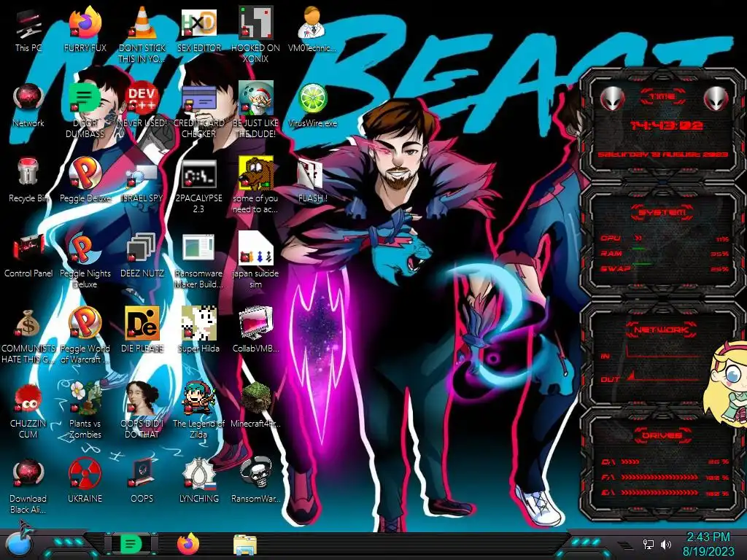Viewport: 747px width, 560px height.
Task: Click the Start orb on the taskbar
Action: [18, 543]
